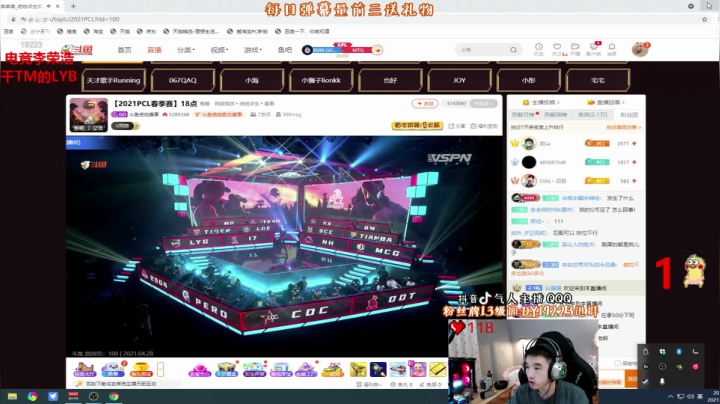The height and width of the screenshot is (404, 720).
Task: Open the golden trophy prediction icon
Action: pos(141,369)
